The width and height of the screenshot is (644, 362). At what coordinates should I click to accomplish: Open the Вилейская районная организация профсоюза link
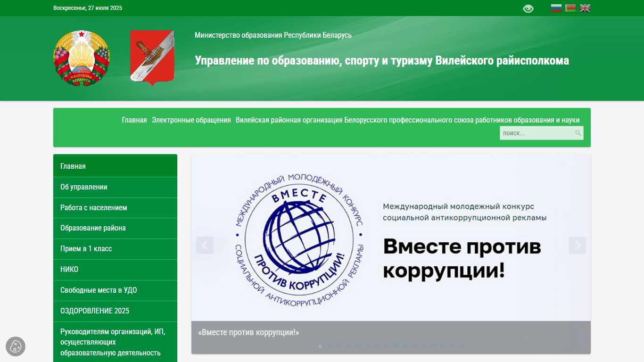pos(408,120)
